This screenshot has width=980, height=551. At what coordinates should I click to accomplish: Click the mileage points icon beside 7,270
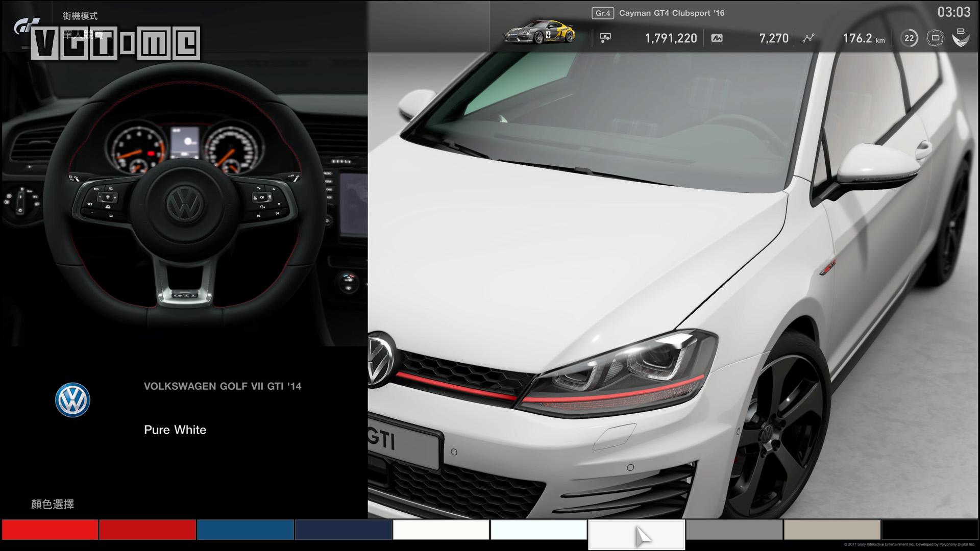tap(717, 38)
